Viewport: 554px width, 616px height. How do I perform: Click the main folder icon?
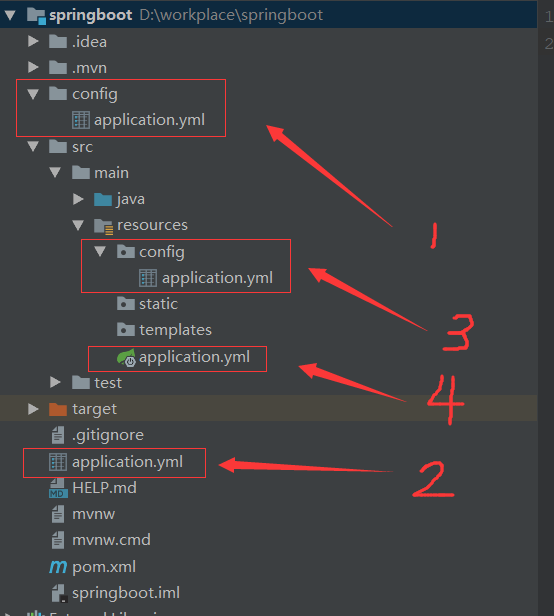point(81,172)
